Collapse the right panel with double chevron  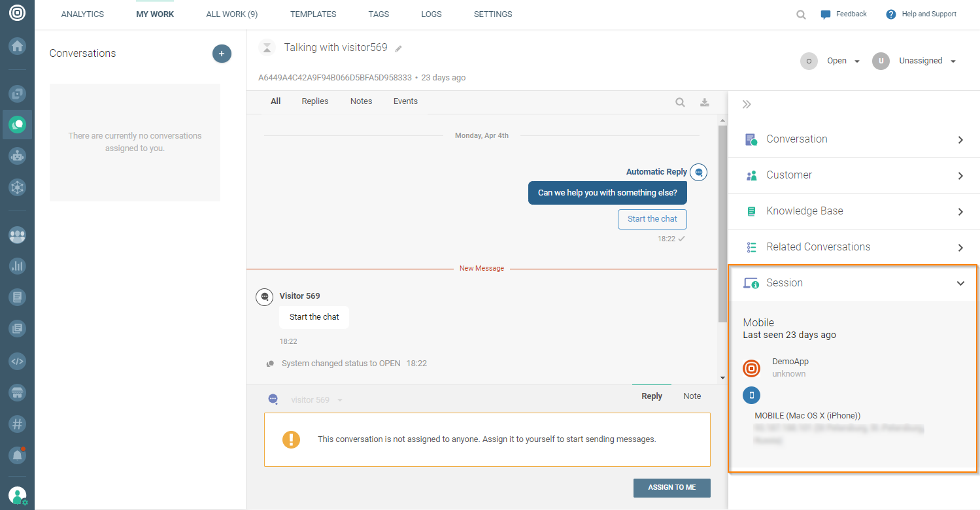tap(747, 104)
